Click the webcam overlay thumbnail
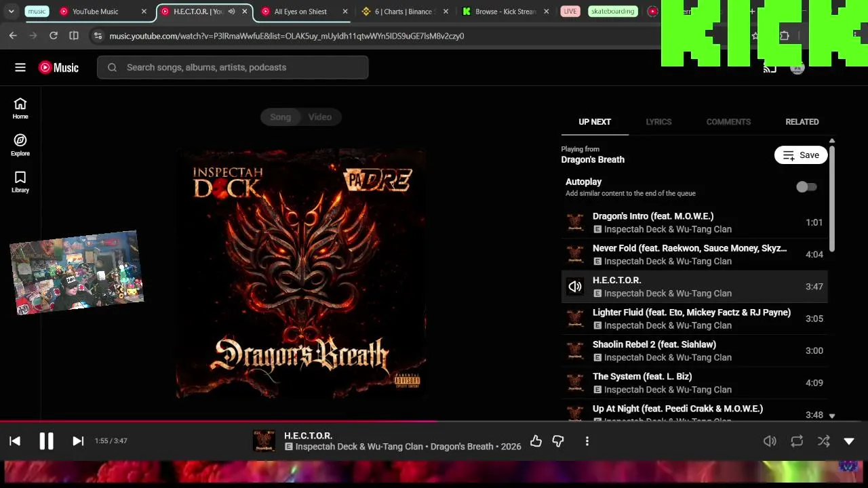Image resolution: width=868 pixels, height=488 pixels. pos(77,272)
